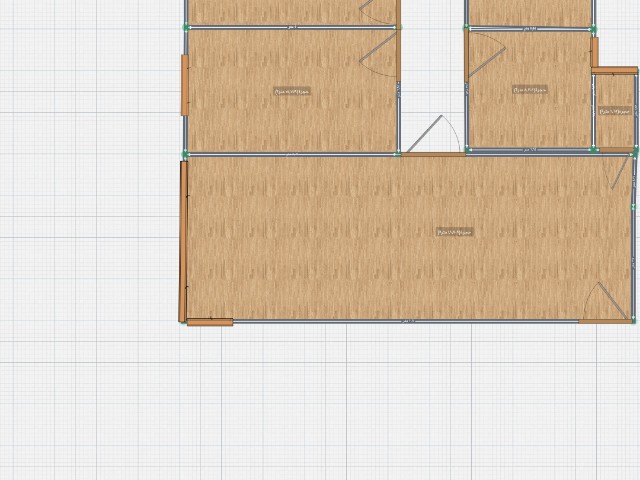Screen dimensions: 640x480
Task: Click the wall node at the middle-left room's bottom-right corner
Action: (398, 154)
